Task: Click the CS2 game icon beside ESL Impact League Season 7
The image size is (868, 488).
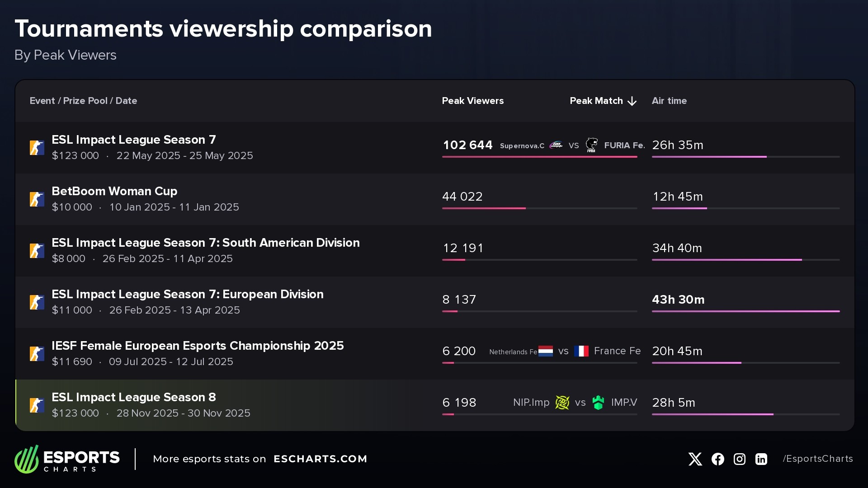Action: point(37,147)
